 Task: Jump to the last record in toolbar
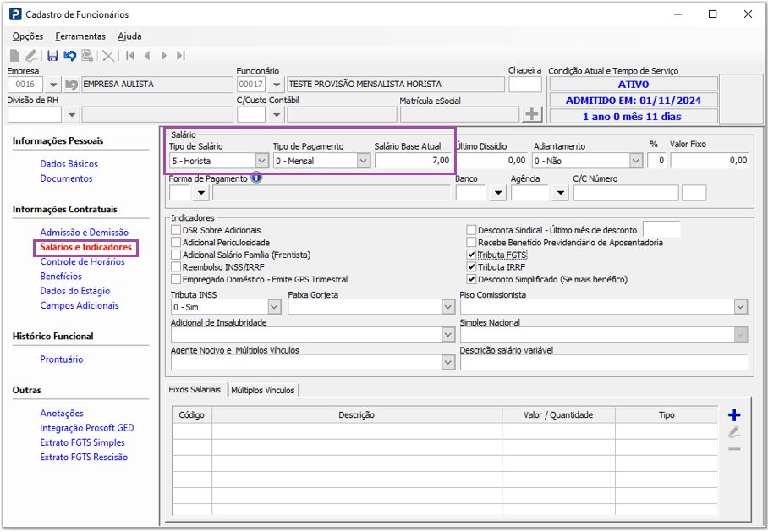point(180,56)
